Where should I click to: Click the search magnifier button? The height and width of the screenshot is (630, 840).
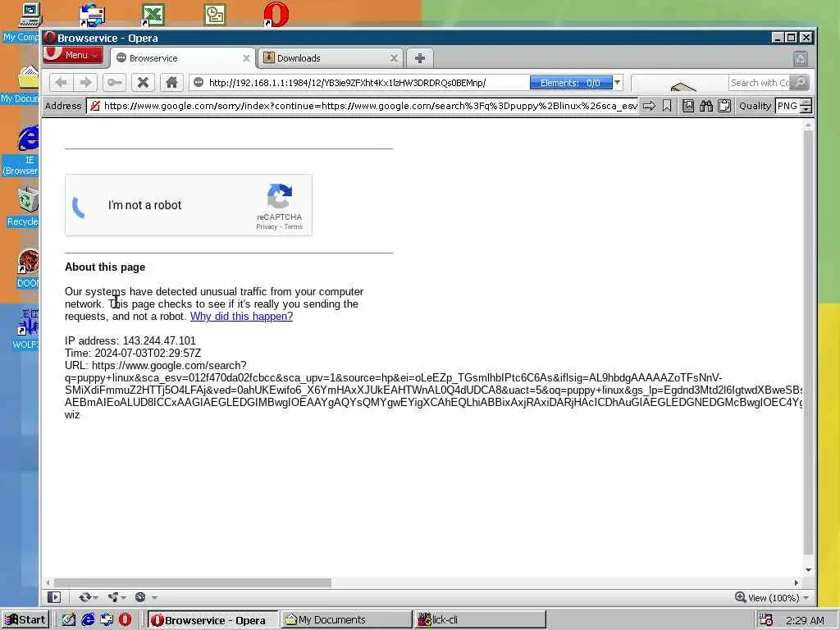click(801, 83)
